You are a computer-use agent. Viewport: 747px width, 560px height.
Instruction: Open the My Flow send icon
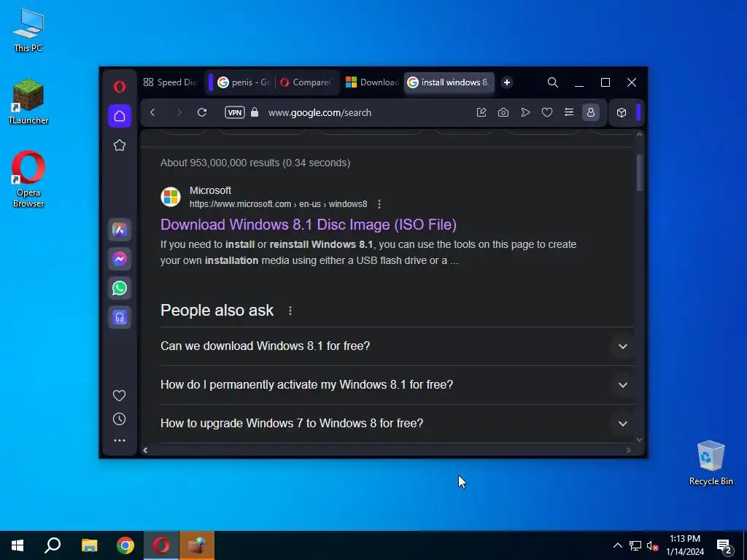(525, 112)
